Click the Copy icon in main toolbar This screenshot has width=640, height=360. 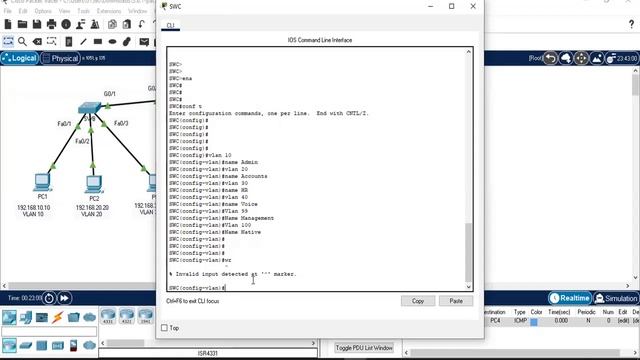[x=112, y=24]
